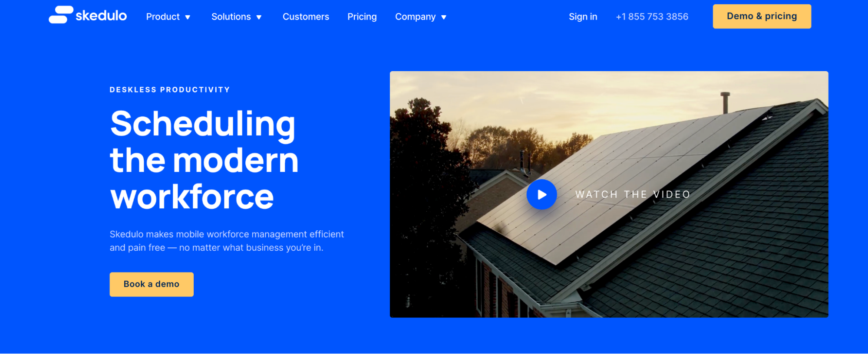
Task: Click the Book a demo button
Action: coord(152,285)
